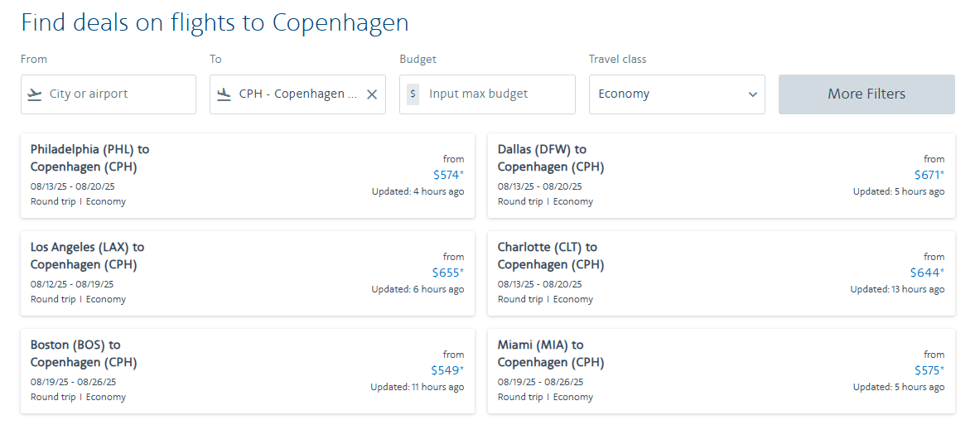980x425 pixels.
Task: Click the landing plane icon in To field
Action: (x=224, y=94)
